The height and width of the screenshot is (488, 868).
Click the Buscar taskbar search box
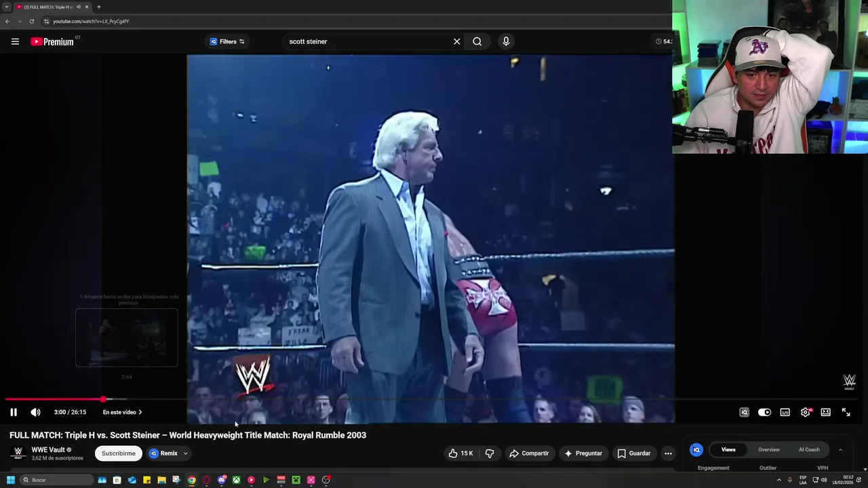tap(56, 480)
